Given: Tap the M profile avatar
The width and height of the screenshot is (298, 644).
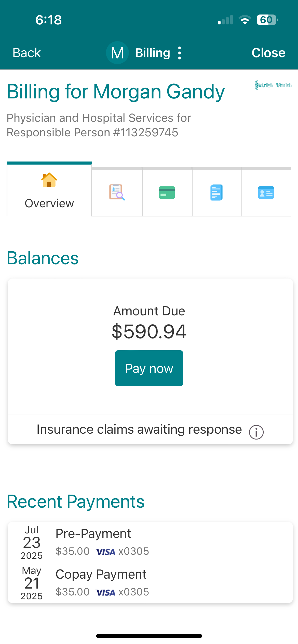Looking at the screenshot, I should (117, 53).
